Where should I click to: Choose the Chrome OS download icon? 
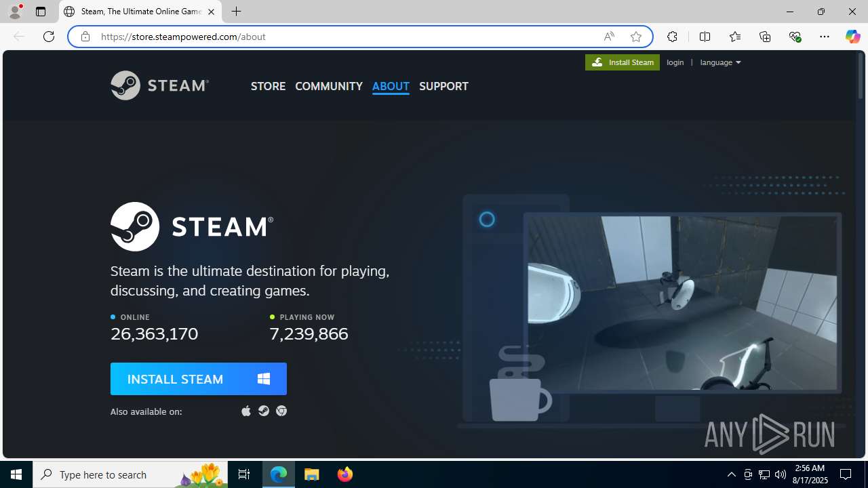click(x=281, y=411)
